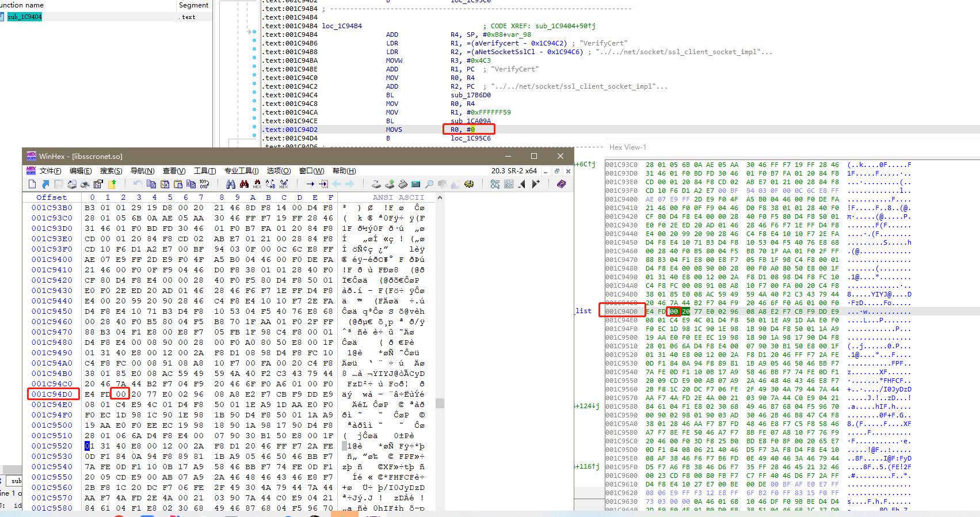This screenshot has width=980, height=517.
Task: Click the magnifier analyze icon in WinHex
Action: coord(429,184)
